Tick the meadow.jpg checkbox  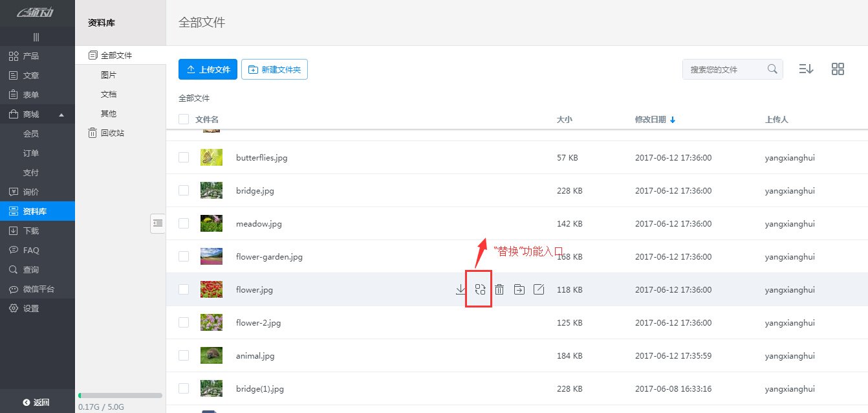click(x=184, y=223)
